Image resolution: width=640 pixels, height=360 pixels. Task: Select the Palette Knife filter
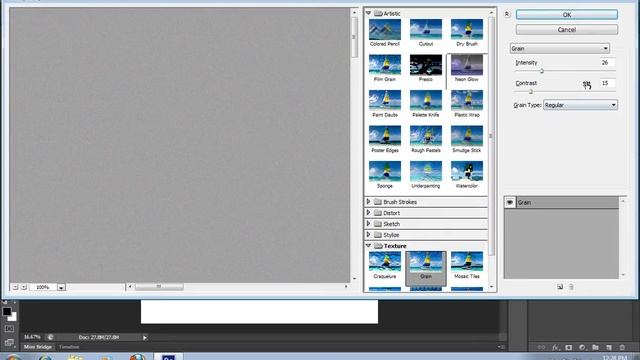[x=426, y=100]
